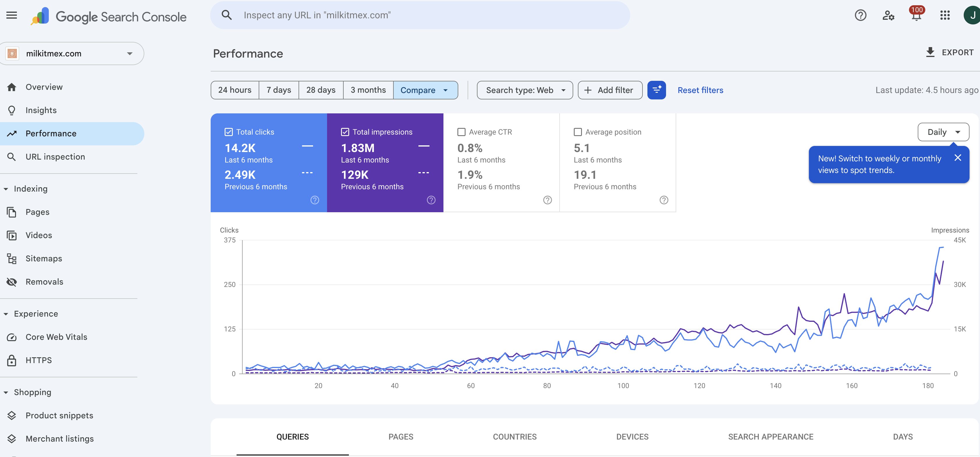The width and height of the screenshot is (980, 457).
Task: Open the Google apps grid
Action: [x=946, y=15]
